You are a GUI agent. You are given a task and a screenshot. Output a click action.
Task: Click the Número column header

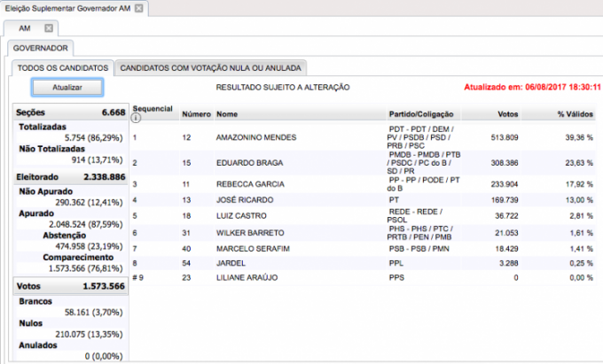pos(196,113)
